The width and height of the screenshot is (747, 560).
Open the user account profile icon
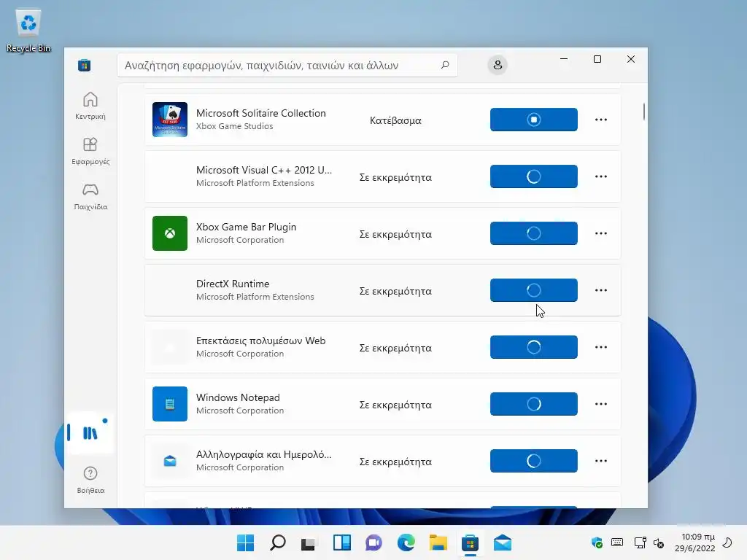pyautogui.click(x=498, y=65)
